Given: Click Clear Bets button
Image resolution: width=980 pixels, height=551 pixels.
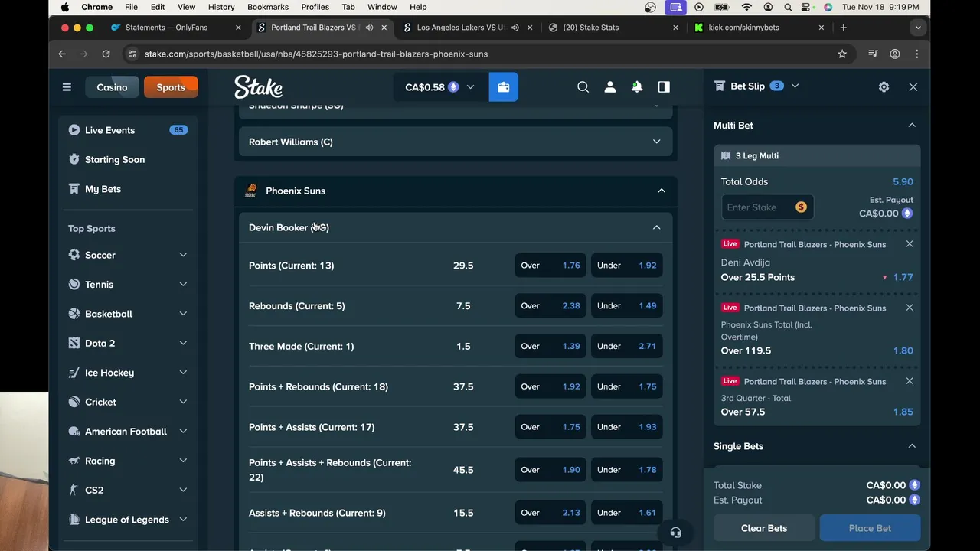Looking at the screenshot, I should 764,528.
